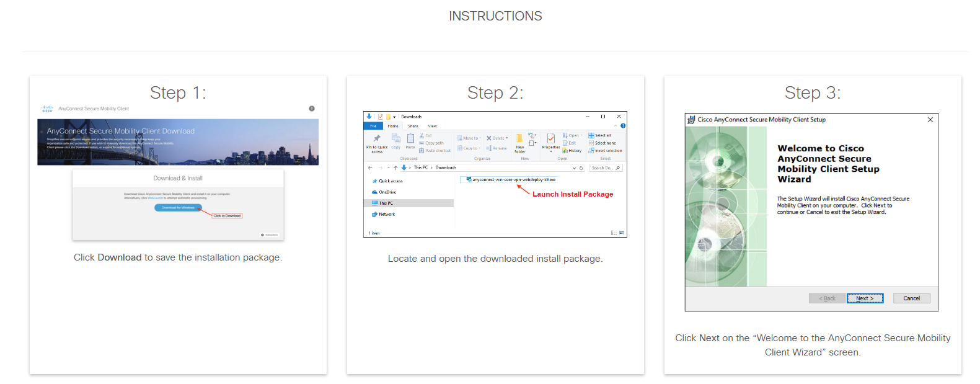Select Network in the navigation pane
Screen dimensions: 980x384
384,214
